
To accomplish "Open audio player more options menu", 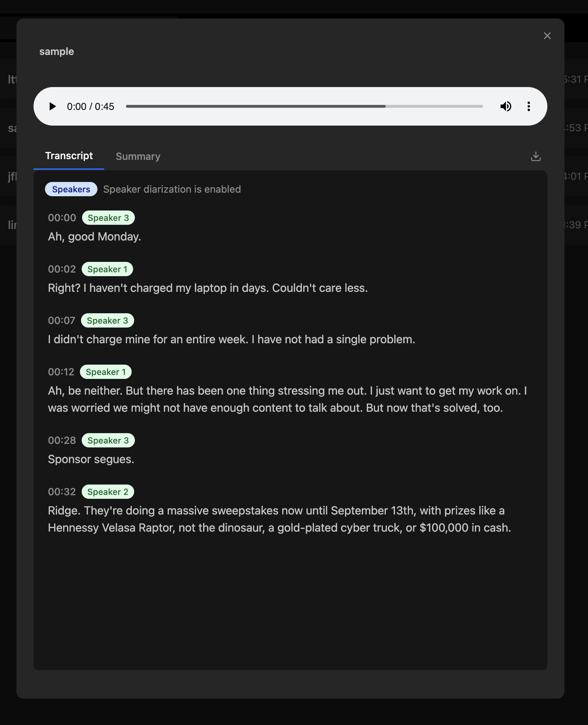I will (529, 106).
